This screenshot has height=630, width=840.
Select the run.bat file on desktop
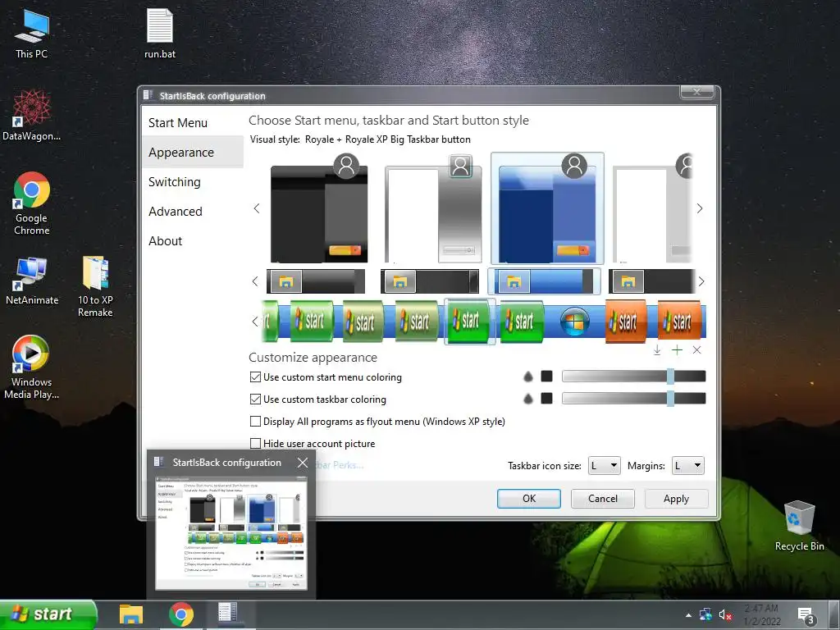[x=160, y=33]
